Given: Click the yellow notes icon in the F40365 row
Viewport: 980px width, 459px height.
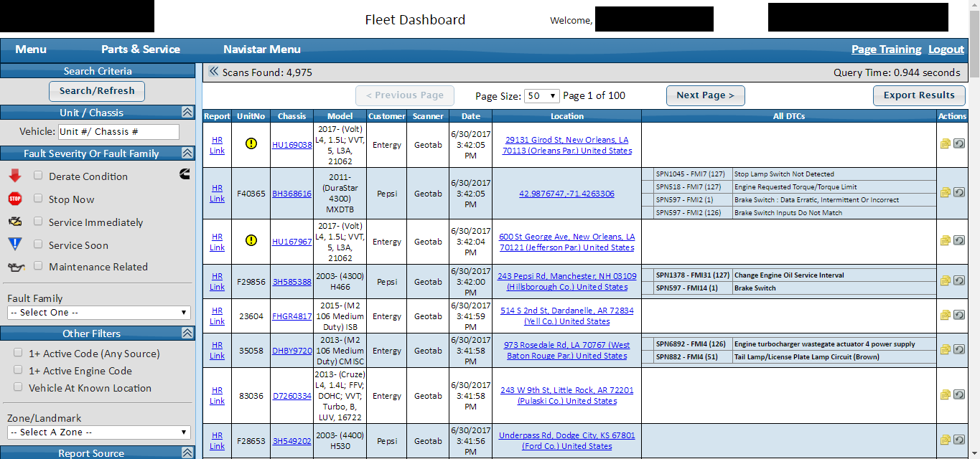Looking at the screenshot, I should [945, 193].
